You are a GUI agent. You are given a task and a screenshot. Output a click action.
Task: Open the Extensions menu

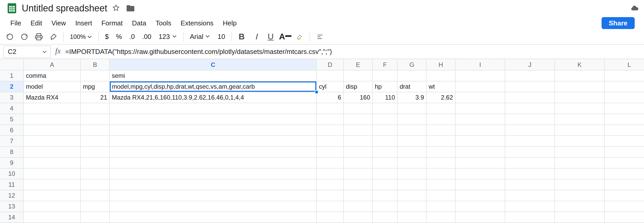(197, 23)
